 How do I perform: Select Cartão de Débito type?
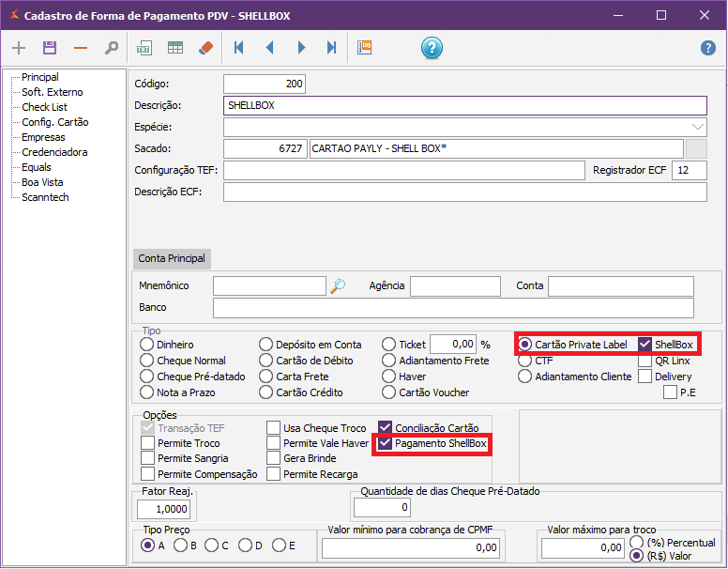265,361
